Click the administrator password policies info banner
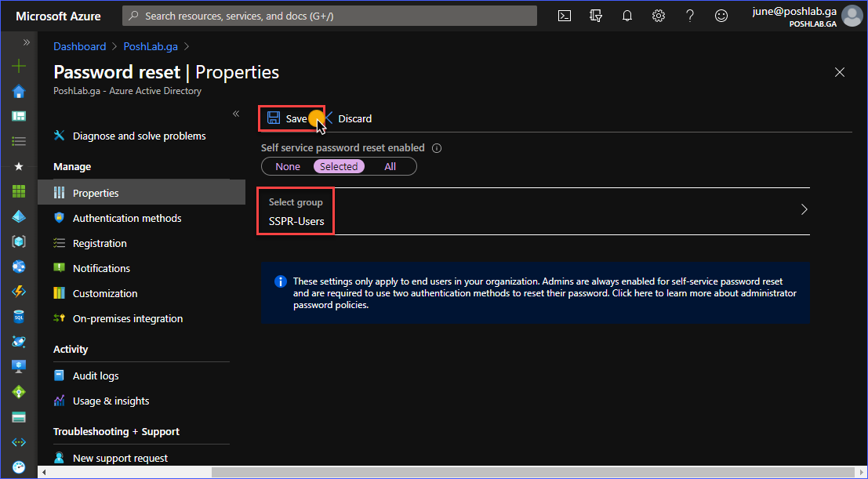Screen dimensions: 868x479 pyautogui.click(x=536, y=293)
